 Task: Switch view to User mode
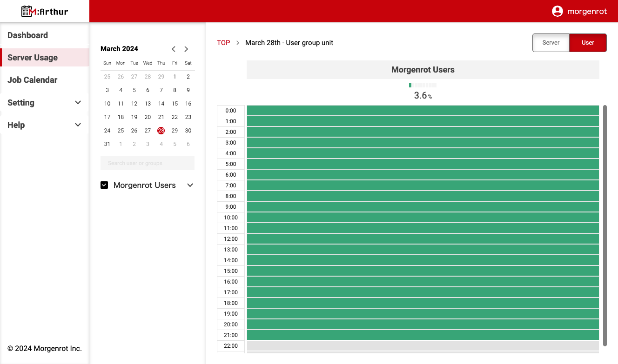point(588,43)
